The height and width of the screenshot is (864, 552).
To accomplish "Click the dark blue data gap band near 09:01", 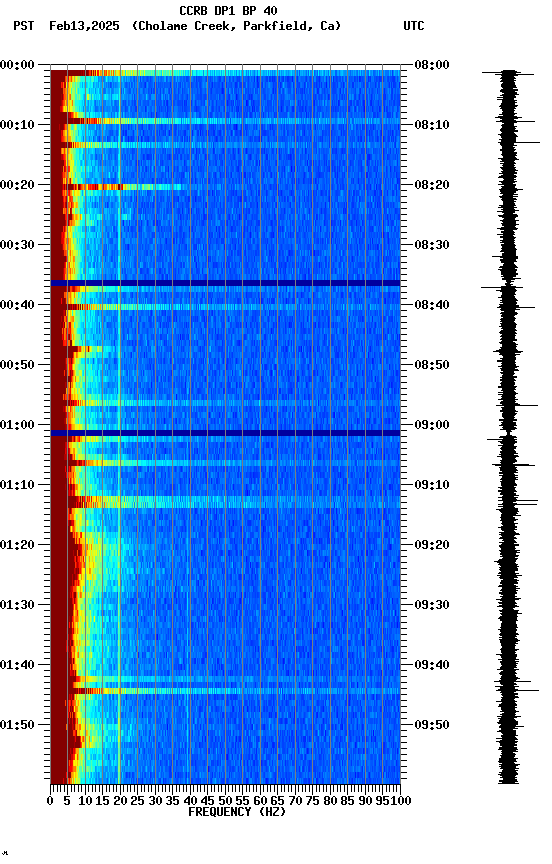I will [225, 433].
